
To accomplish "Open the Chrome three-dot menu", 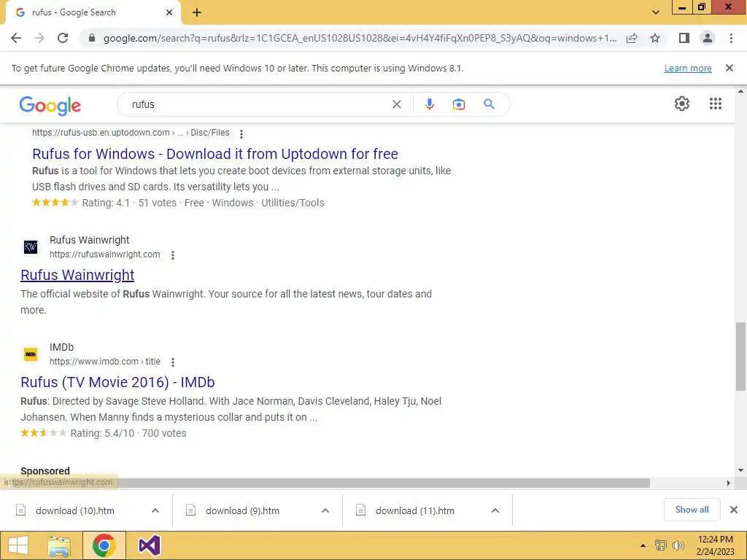I will pos(731,38).
